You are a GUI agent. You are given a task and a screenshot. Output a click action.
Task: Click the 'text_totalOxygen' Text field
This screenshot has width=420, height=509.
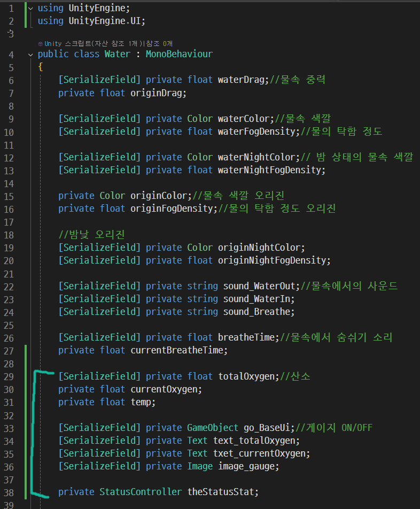tap(254, 441)
